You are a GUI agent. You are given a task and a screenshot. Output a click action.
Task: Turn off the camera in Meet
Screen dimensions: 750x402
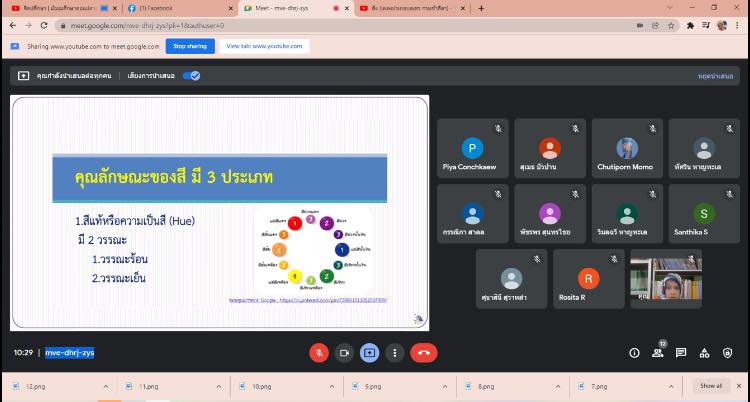tap(345, 352)
